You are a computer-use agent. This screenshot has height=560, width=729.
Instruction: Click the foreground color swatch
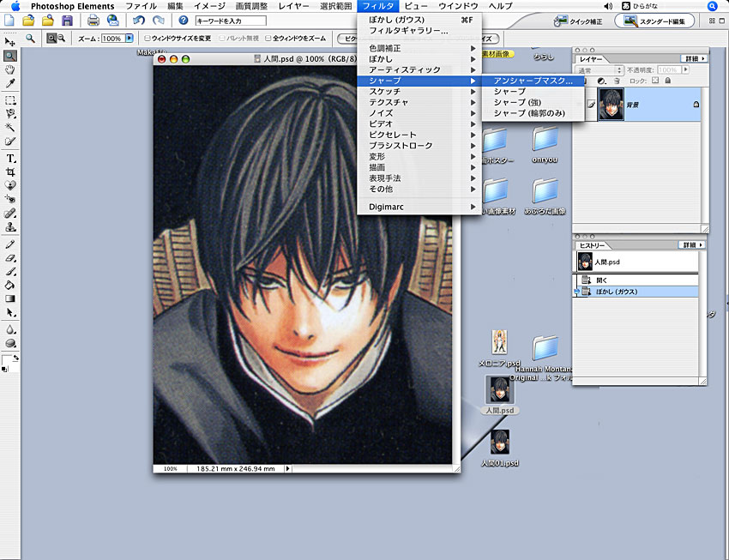(7, 361)
